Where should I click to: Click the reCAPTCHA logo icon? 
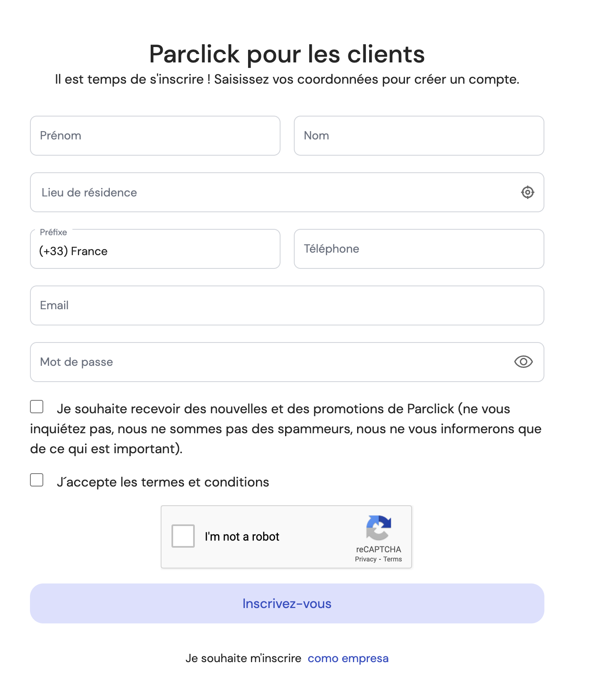click(x=378, y=527)
